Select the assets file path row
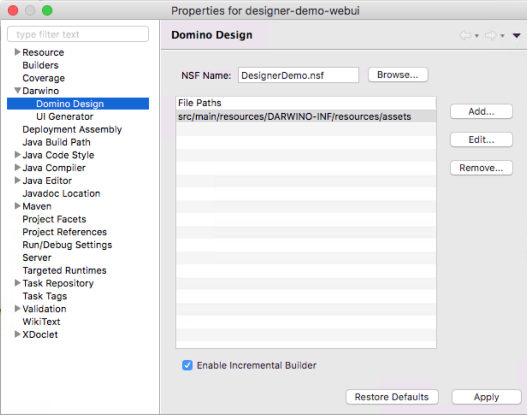This screenshot has width=527, height=415. 306,116
